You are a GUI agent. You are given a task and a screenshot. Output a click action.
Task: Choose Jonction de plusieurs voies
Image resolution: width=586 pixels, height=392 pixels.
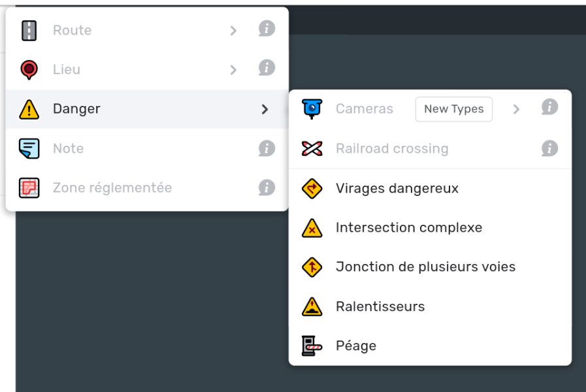[430, 267]
